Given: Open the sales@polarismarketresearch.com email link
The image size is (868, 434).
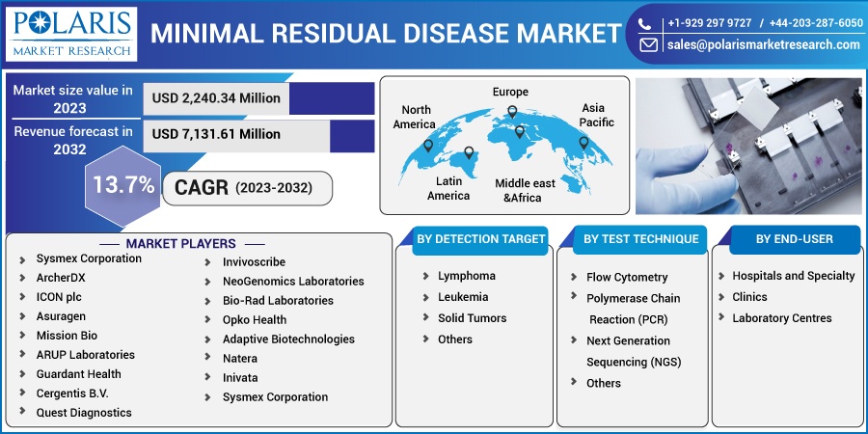Looking at the screenshot, I should [x=764, y=44].
